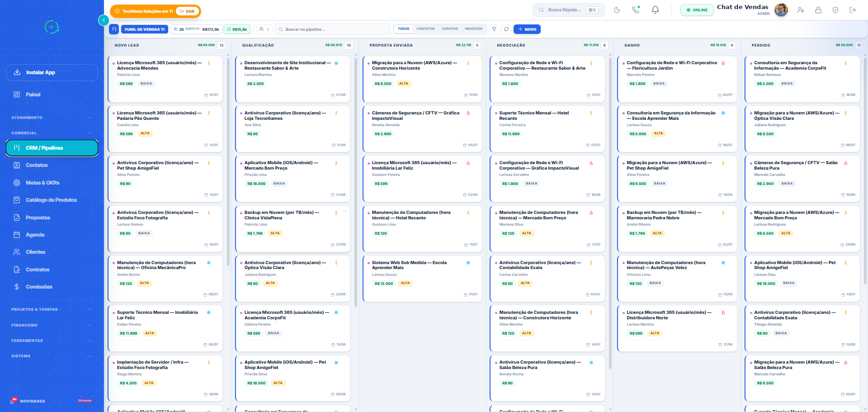The height and width of the screenshot is (412, 868).
Task: Click the Catálogo de Produtos bag icon
Action: (x=17, y=200)
